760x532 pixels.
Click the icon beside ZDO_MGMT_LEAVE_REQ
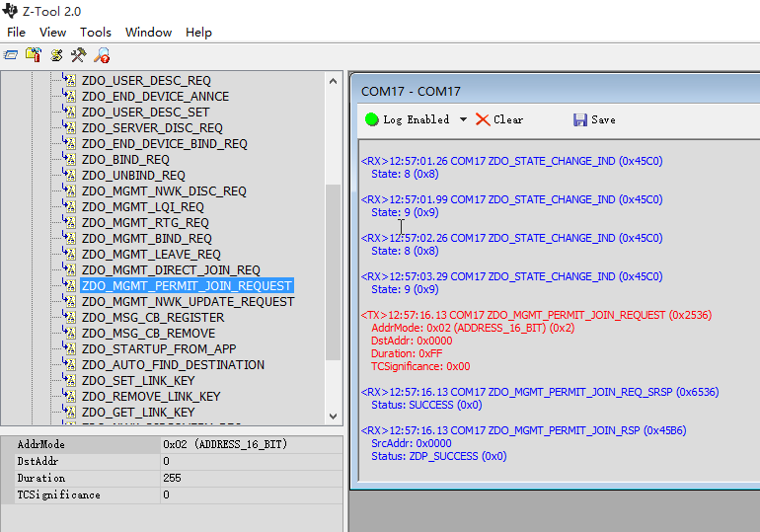pyautogui.click(x=70, y=254)
